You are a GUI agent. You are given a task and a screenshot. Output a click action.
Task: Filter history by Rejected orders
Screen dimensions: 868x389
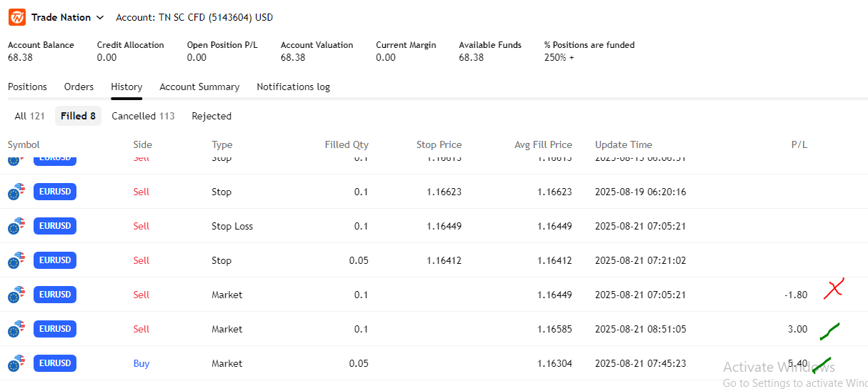coord(211,116)
